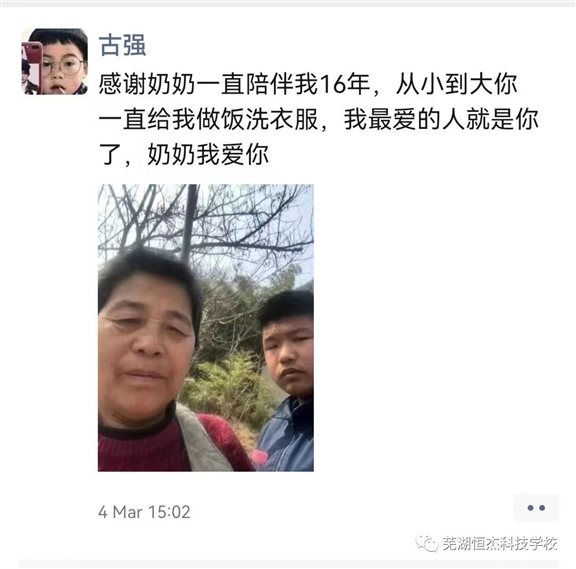Tap 古强's profile avatar
Viewport: 576px width, 569px height.
[x=54, y=61]
